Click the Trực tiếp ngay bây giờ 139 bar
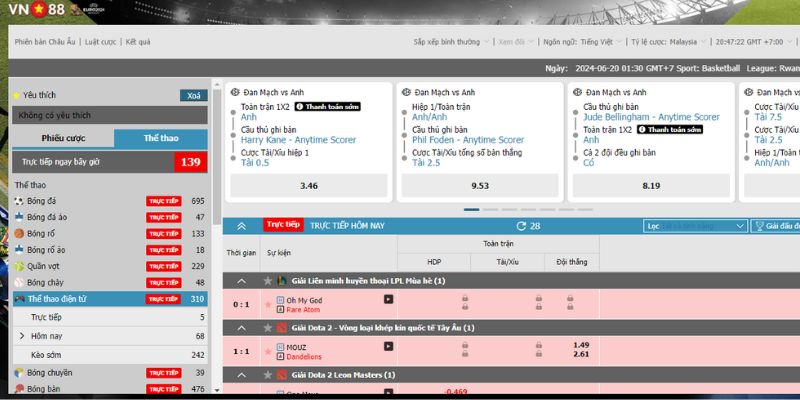Viewport: 800px width, 400px height. (x=110, y=162)
